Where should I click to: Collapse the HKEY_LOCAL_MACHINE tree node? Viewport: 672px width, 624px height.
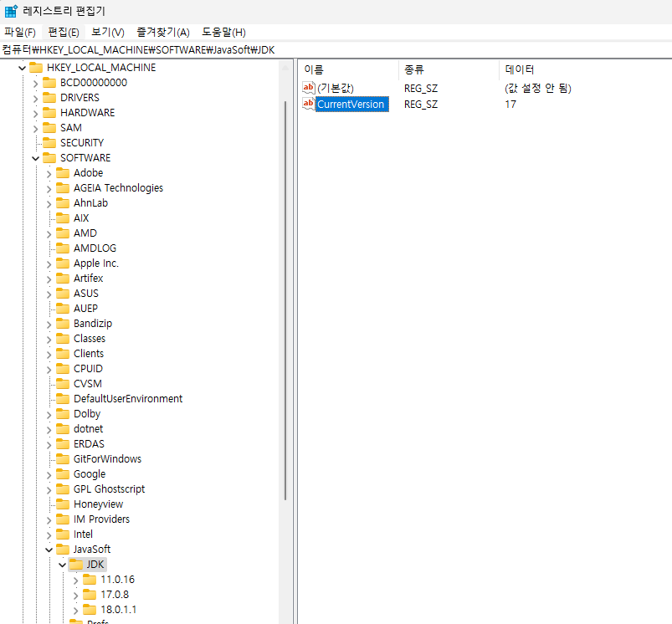23,68
